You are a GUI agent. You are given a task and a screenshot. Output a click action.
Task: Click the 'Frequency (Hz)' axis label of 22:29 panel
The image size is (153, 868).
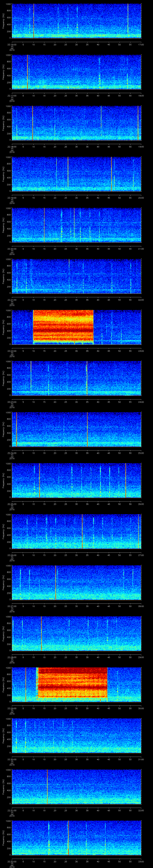pos(3,685)
